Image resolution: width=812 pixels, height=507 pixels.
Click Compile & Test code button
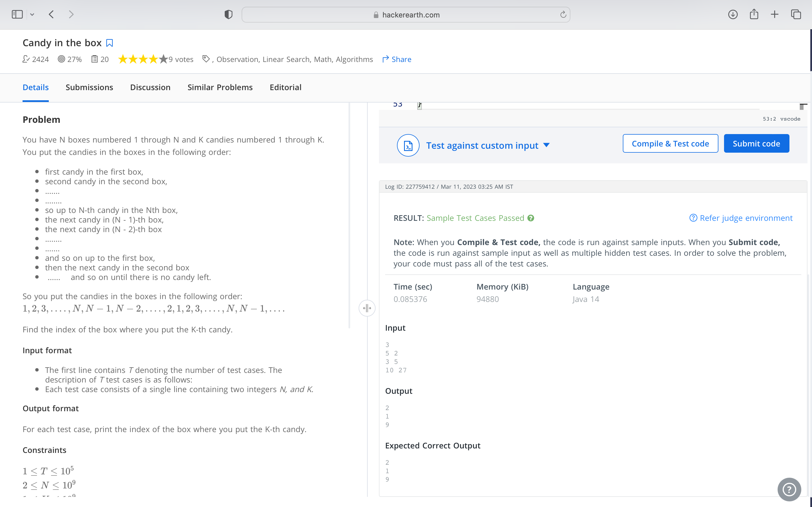tap(670, 144)
